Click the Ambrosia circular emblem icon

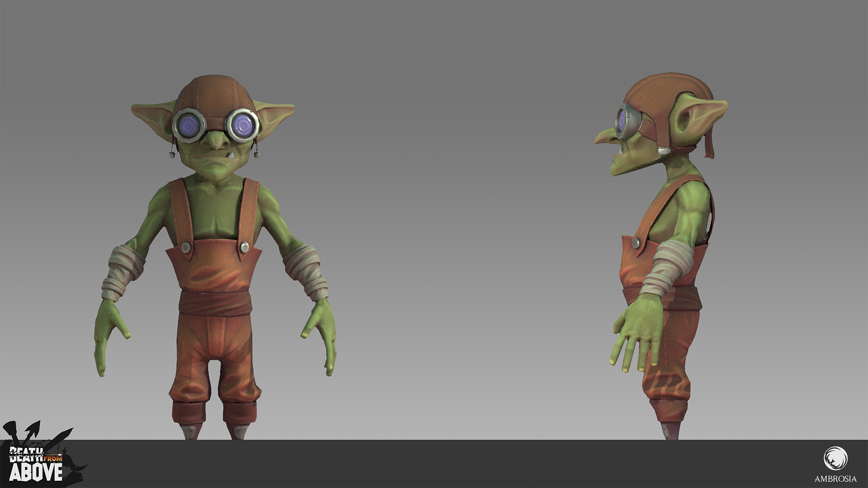(835, 458)
